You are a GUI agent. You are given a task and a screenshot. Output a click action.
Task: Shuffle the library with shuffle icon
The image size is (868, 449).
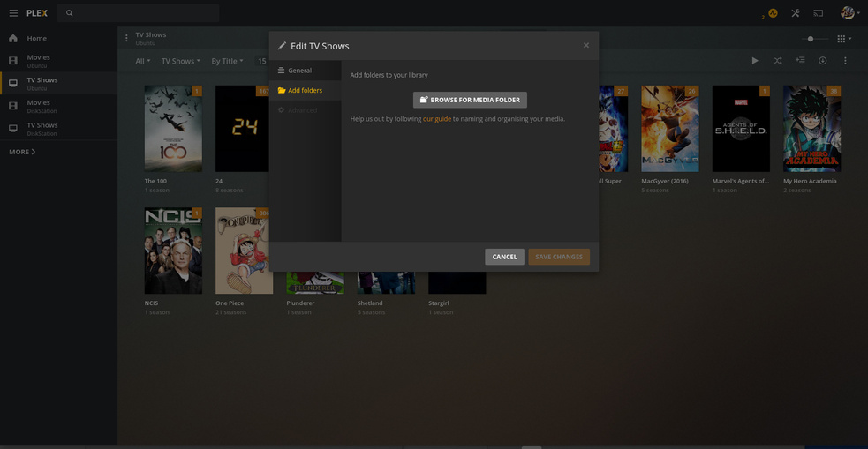[x=777, y=61]
